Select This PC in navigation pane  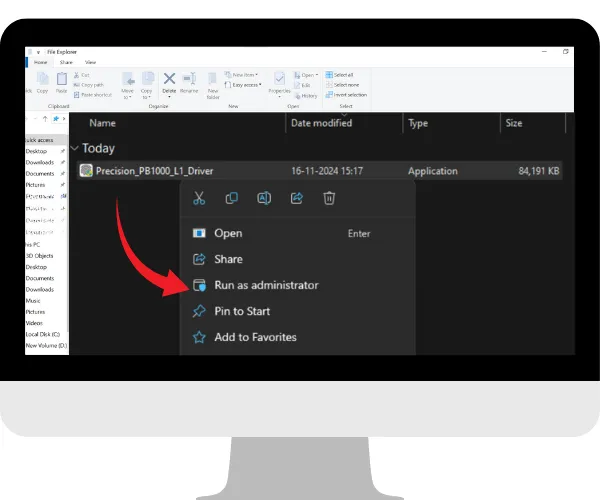click(33, 244)
